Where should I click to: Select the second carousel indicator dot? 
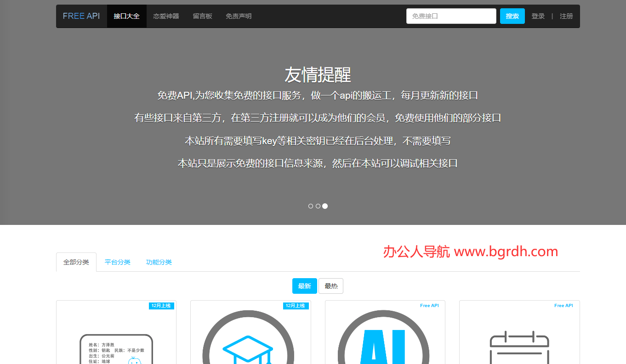[318, 206]
